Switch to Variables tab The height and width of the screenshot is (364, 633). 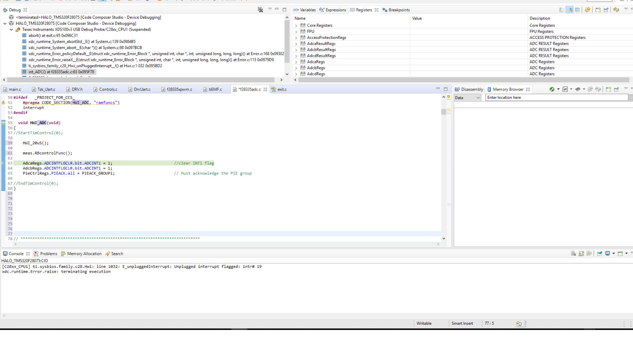tap(305, 10)
